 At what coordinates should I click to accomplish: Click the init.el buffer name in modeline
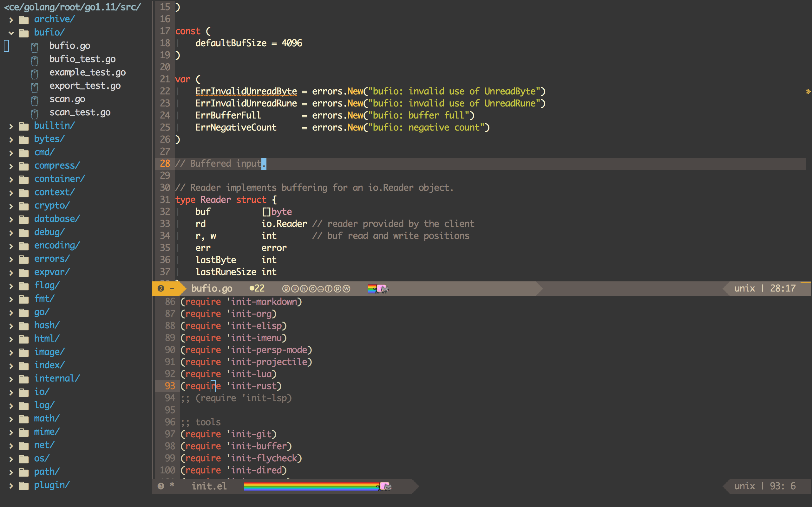(x=209, y=486)
